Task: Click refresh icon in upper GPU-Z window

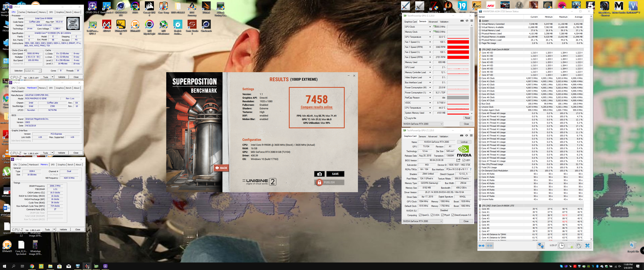Action: (467, 21)
